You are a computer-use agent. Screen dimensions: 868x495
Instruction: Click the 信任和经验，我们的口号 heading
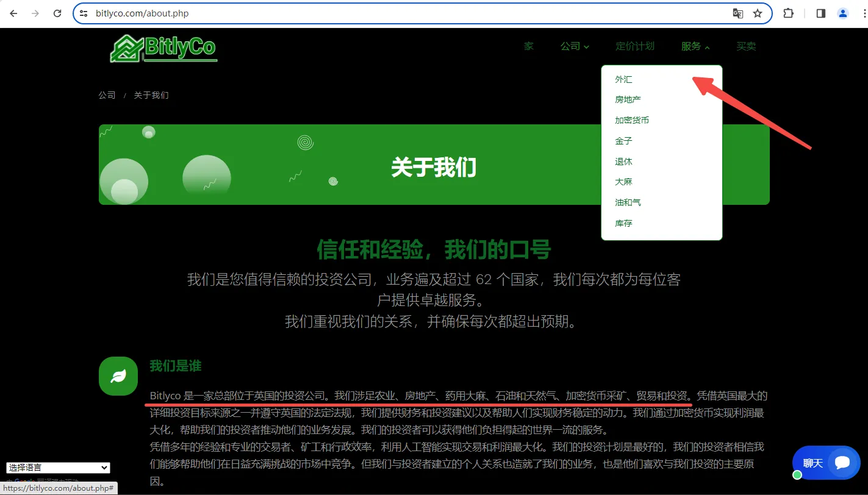434,249
